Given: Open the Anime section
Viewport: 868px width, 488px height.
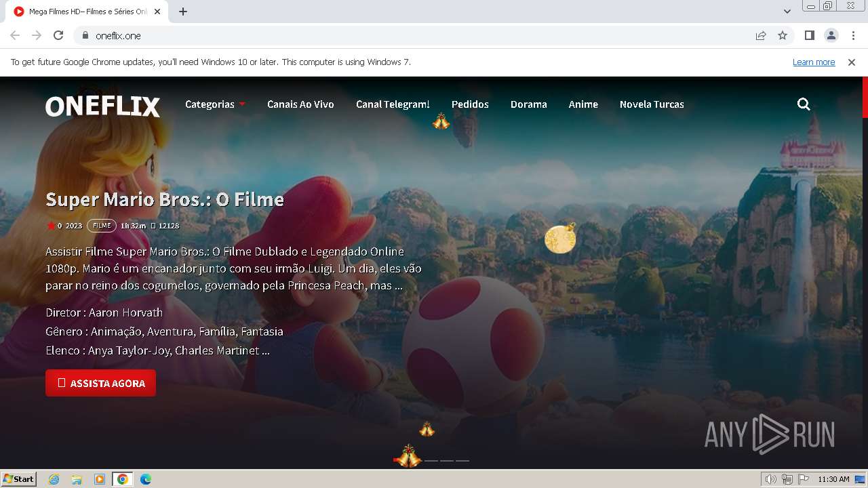Looking at the screenshot, I should (x=583, y=104).
